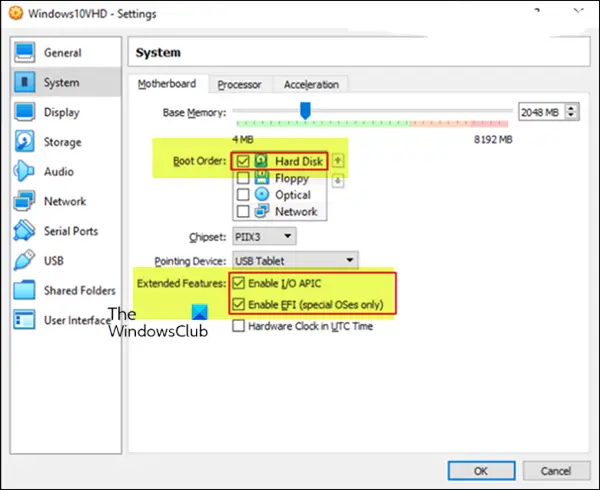Click the Base Memory slider handle
Viewport: 600px width, 490px height.
tap(305, 111)
